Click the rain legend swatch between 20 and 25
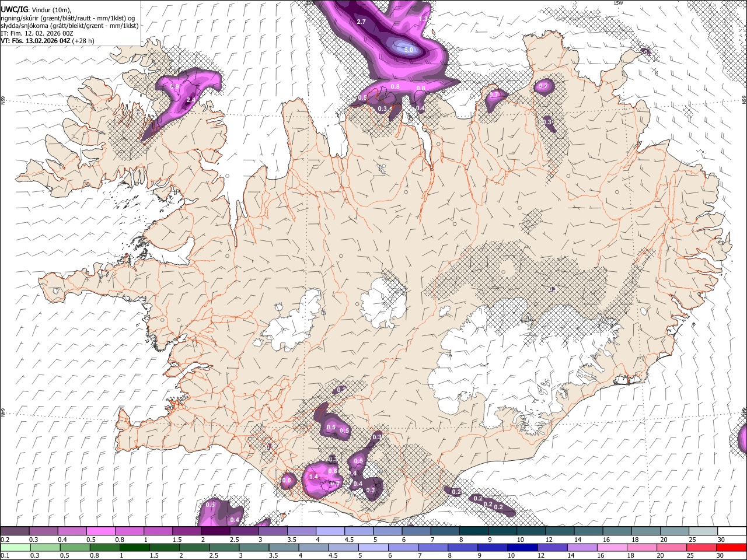The width and height of the screenshot is (747, 560). [672, 547]
